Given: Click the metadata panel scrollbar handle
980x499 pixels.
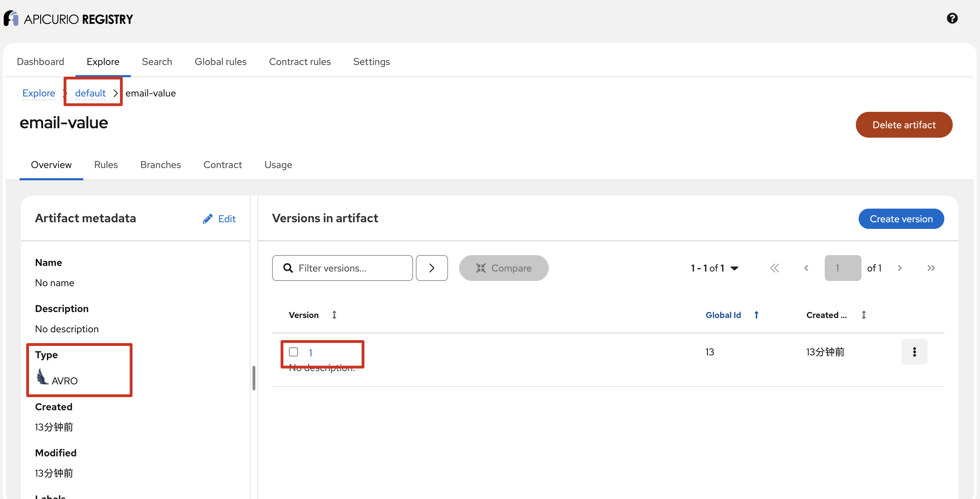Looking at the screenshot, I should (253, 378).
